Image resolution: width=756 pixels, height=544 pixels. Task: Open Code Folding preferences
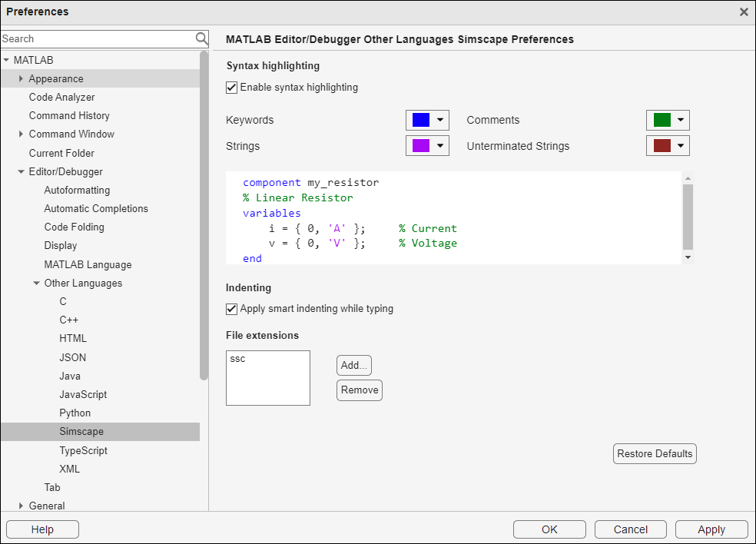tap(75, 227)
